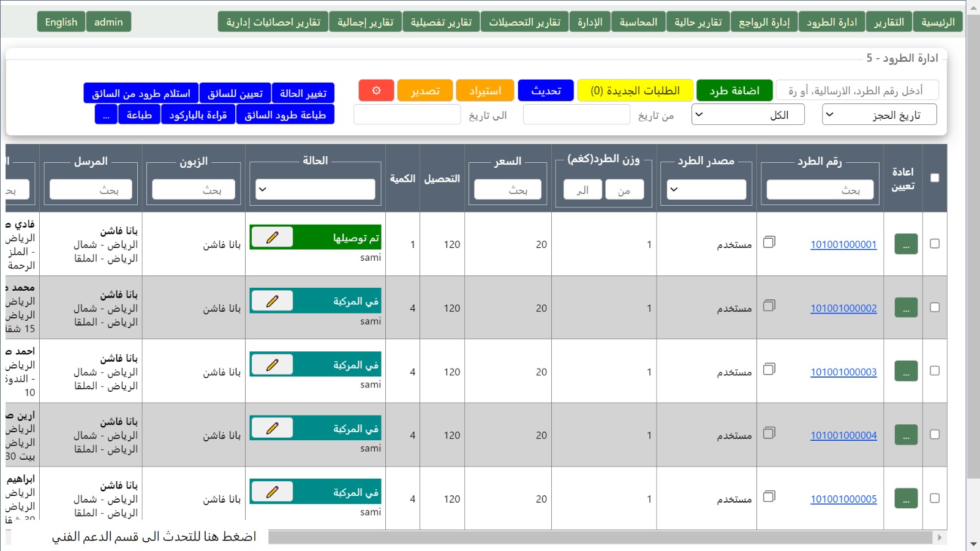Click the copy icon beside parcel 101001000003
The width and height of the screenshot is (980, 551).
pos(769,369)
